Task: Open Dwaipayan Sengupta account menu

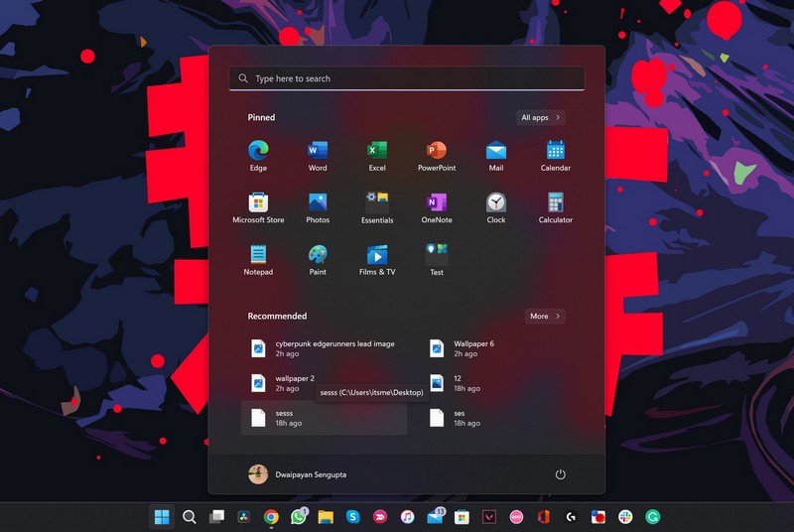Action: [298, 474]
